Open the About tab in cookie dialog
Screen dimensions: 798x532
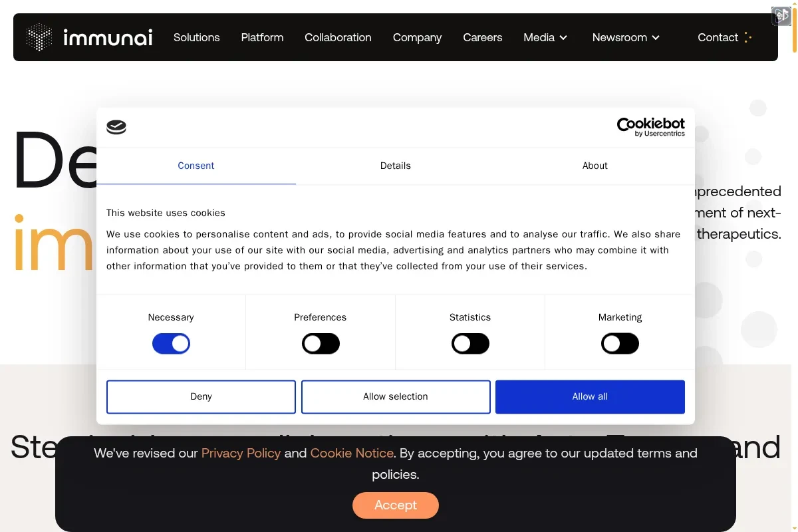pos(595,166)
